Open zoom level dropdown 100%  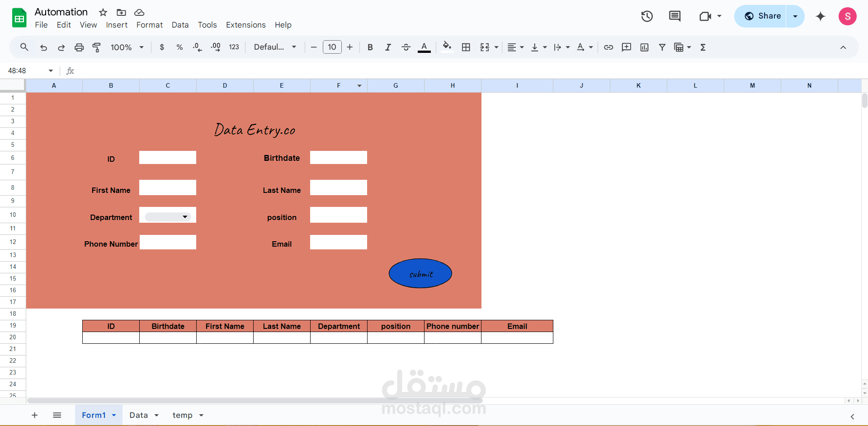[x=127, y=47]
